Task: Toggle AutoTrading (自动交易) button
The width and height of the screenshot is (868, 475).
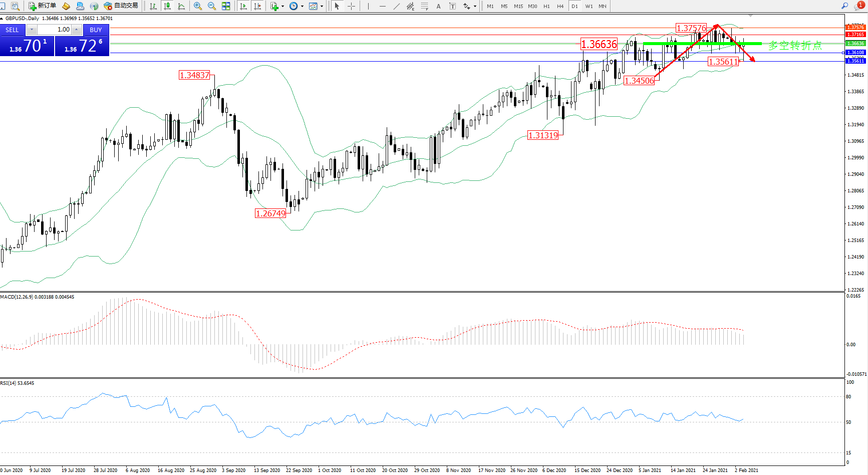Action: point(121,6)
